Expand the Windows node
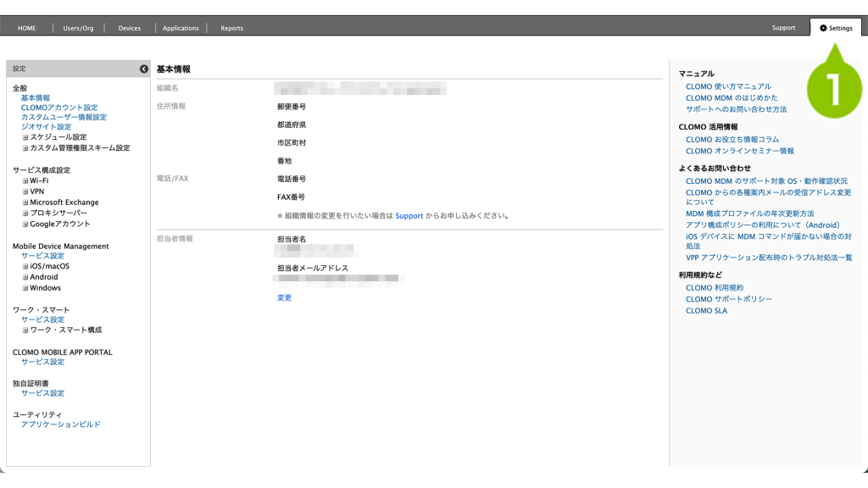Screen dimensions: 868x488 coord(25,288)
